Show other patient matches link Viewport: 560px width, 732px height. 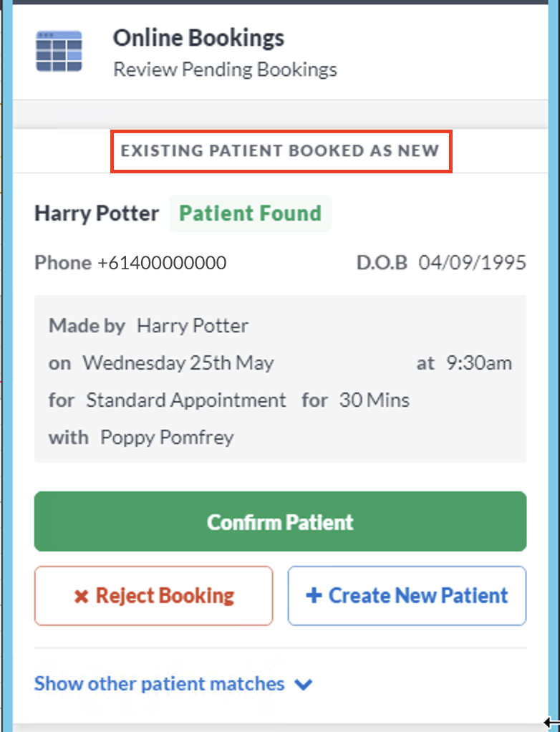click(160, 684)
